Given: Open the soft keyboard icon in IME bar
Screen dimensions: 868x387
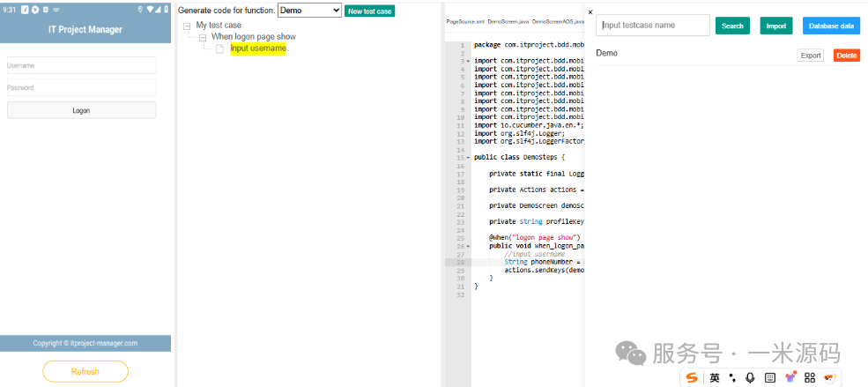Looking at the screenshot, I should click(769, 377).
